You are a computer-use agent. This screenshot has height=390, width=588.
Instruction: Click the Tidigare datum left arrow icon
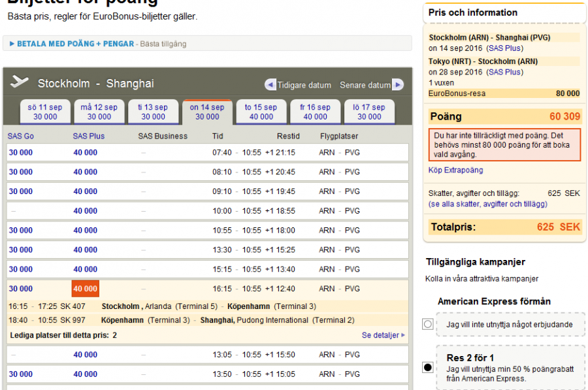coord(270,85)
